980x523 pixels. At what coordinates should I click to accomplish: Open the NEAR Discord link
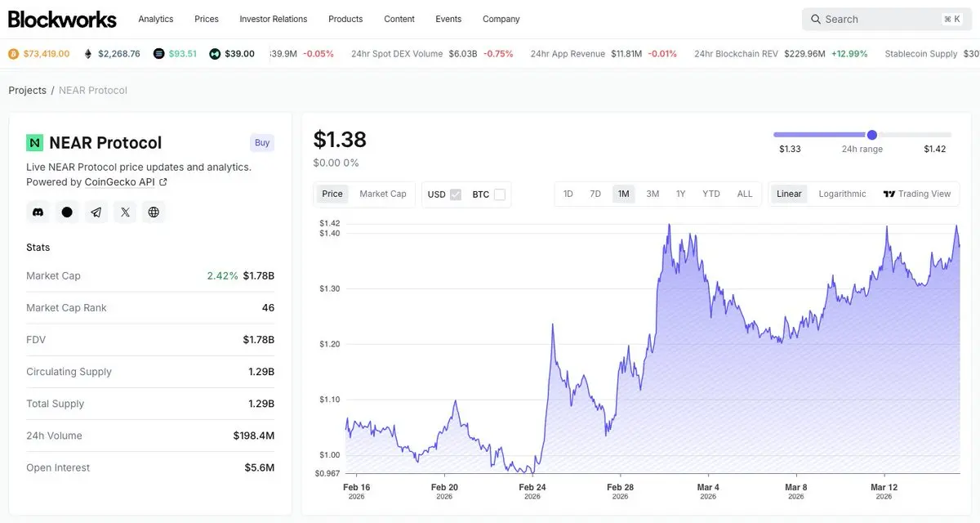(38, 212)
